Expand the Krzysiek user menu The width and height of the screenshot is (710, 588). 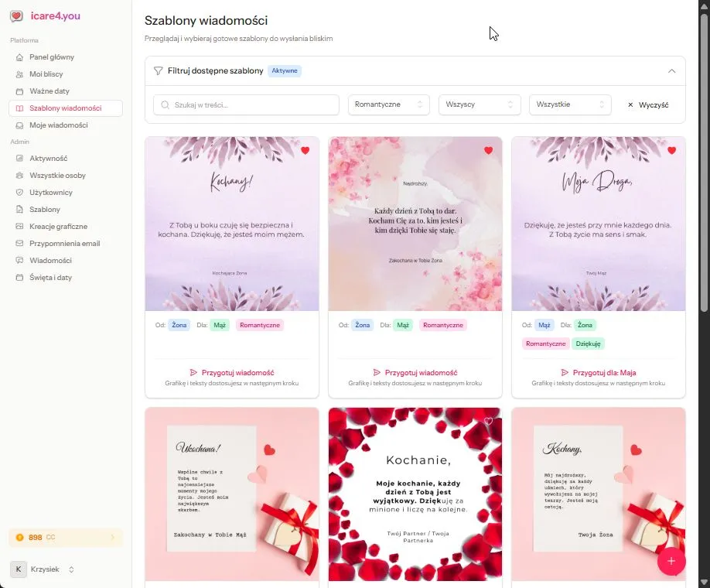43,569
